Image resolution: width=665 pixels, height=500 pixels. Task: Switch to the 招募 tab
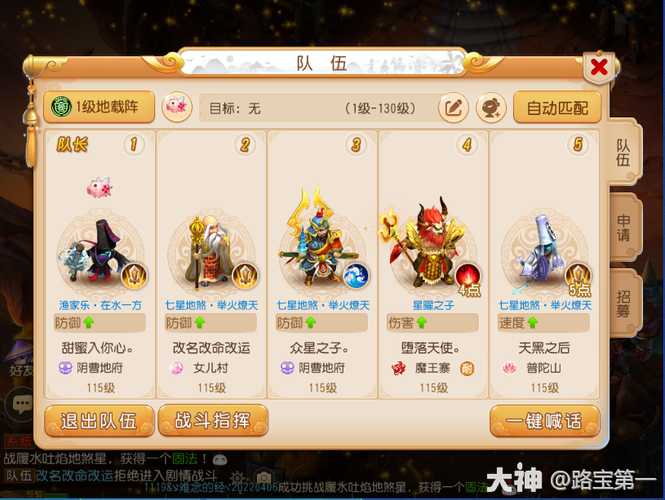pos(624,303)
